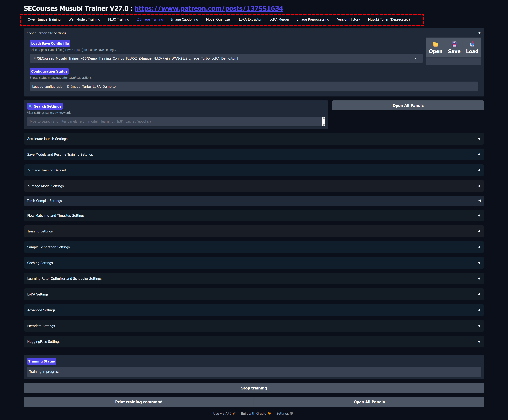This screenshot has height=420, width=508.
Task: Click the search settings filter input
Action: (x=174, y=122)
